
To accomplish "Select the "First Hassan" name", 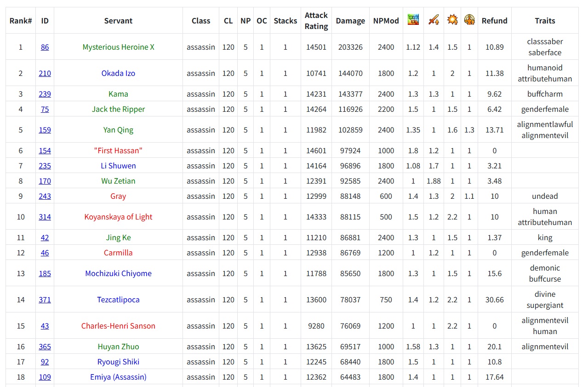I will (118, 150).
